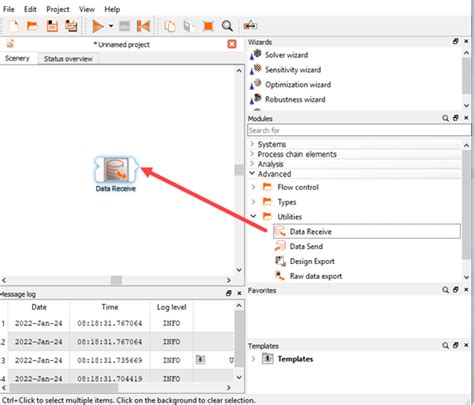Collapse the Utilities folder
This screenshot has height=405, width=474.
coord(253,216)
